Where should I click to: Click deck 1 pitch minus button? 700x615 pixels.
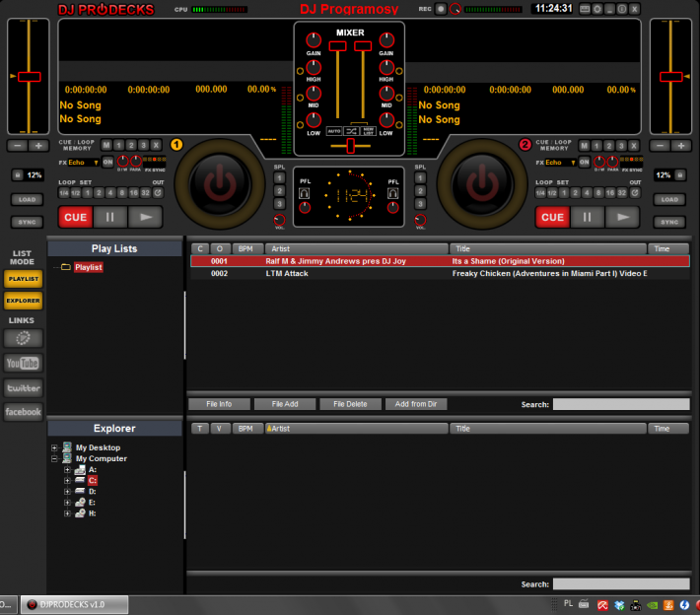[18, 146]
